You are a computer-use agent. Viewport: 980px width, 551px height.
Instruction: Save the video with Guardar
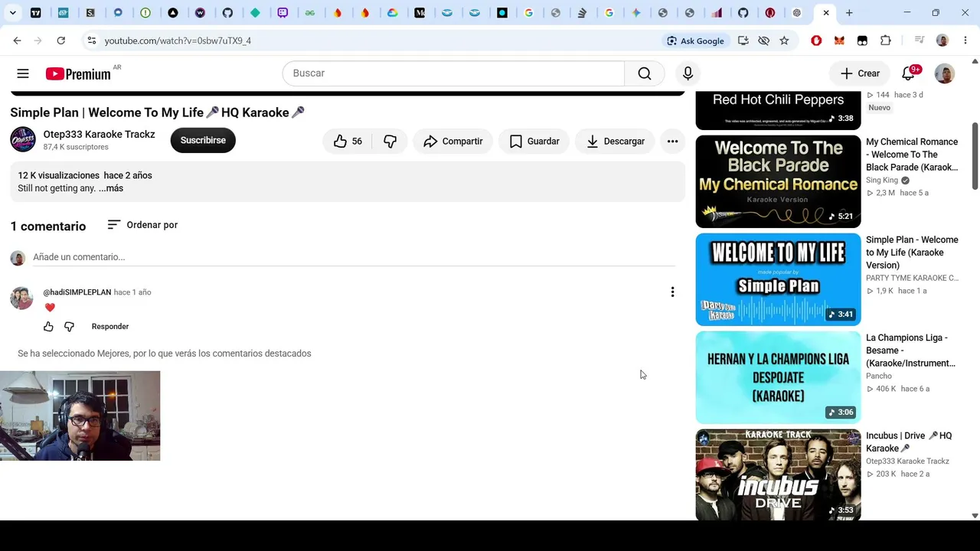[x=534, y=141]
